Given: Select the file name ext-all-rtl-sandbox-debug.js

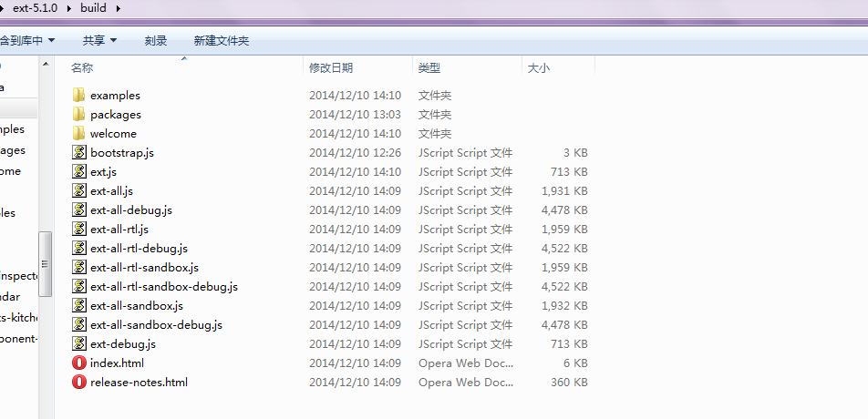Looking at the screenshot, I should point(164,286).
